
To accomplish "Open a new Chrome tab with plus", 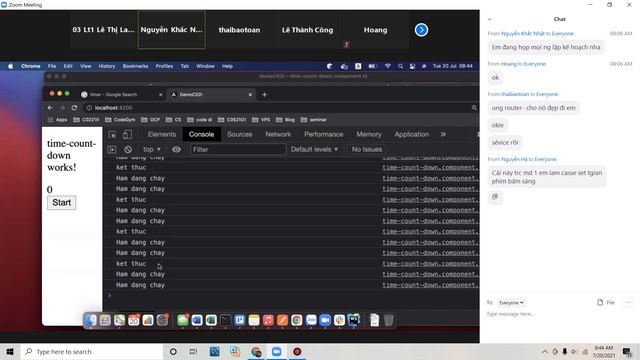I will [x=264, y=95].
